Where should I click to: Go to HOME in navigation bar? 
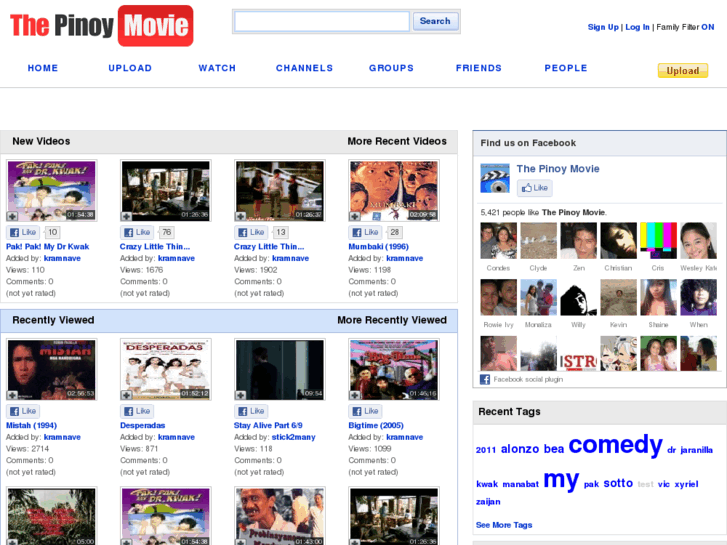43,68
